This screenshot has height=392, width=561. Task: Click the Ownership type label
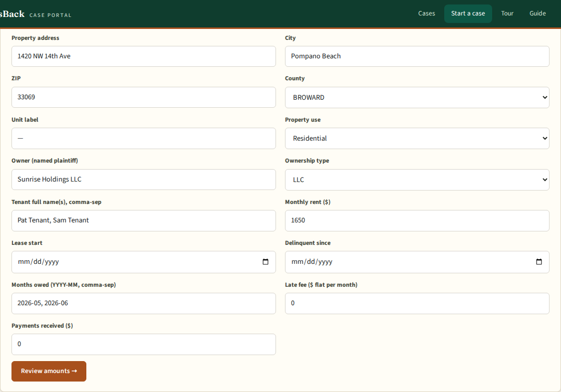click(307, 161)
